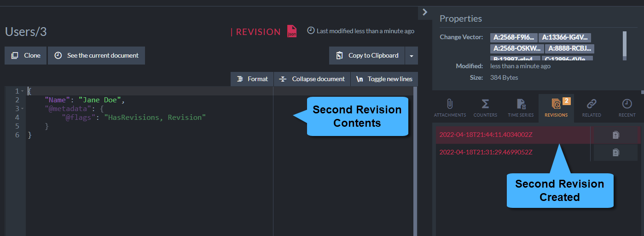Click the revisions count badge 2

click(566, 101)
